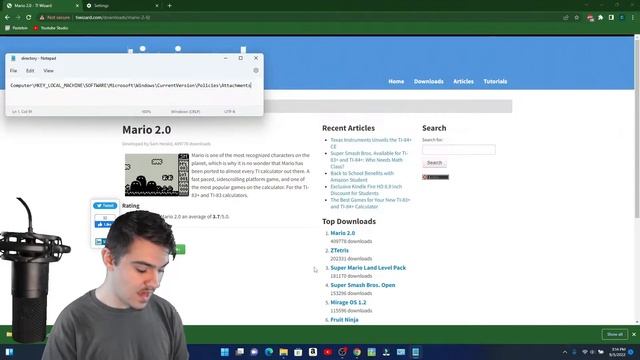Image resolution: width=640 pixels, height=360 pixels.
Task: Click the Search button under Search for
Action: pos(434,163)
